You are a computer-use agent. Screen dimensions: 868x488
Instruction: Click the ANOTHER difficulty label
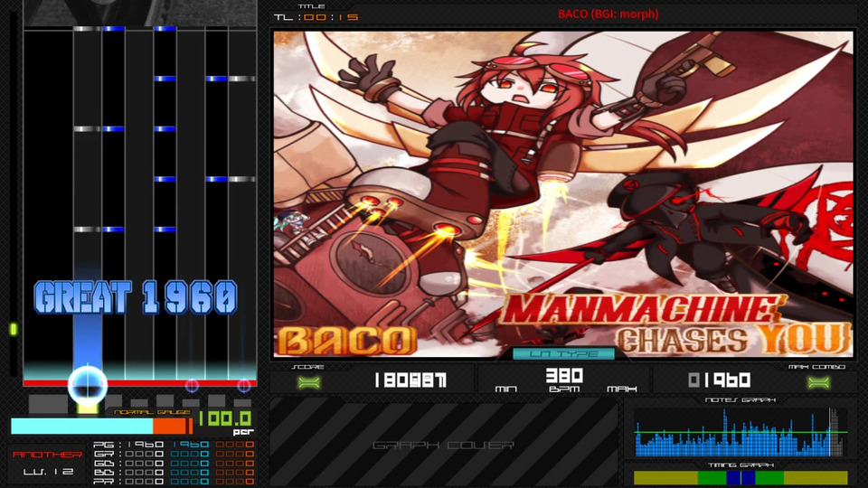pos(47,455)
